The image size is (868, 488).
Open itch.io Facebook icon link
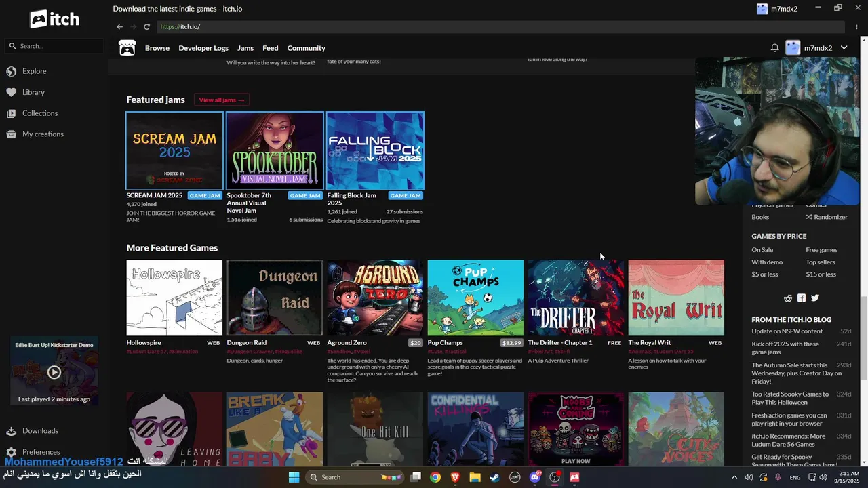pyautogui.click(x=802, y=298)
